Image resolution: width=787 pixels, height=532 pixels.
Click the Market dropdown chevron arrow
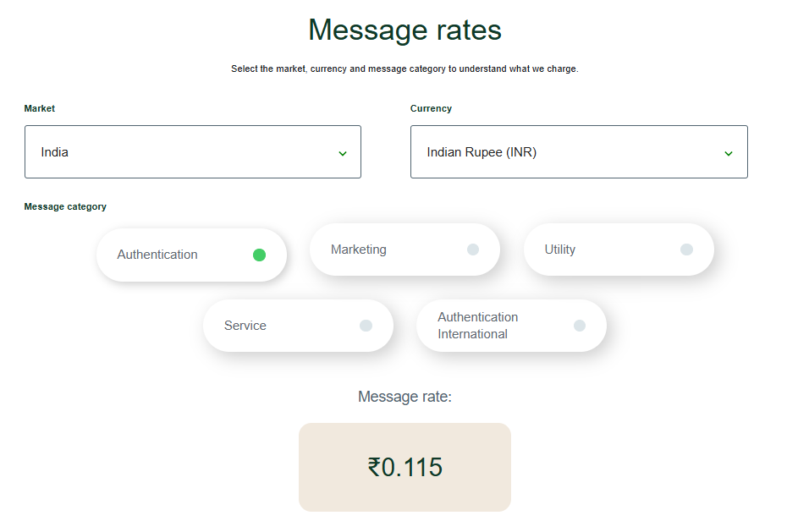tap(342, 153)
